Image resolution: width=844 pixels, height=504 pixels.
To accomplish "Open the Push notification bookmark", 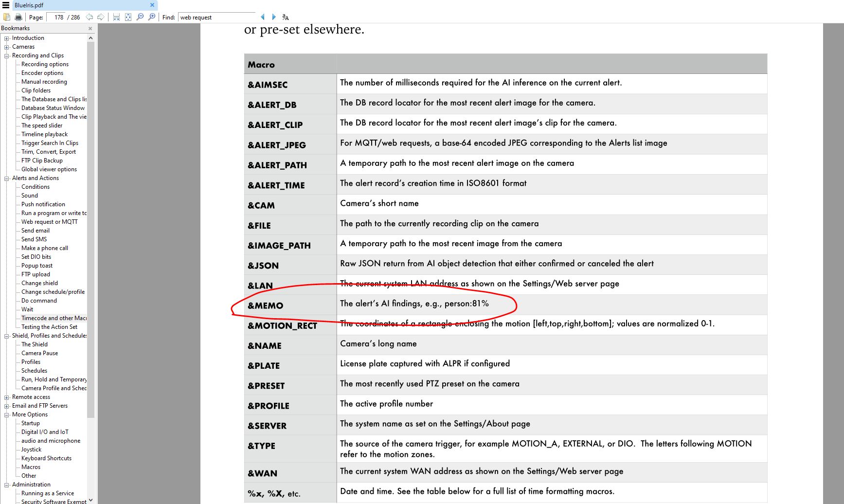I will click(x=43, y=204).
